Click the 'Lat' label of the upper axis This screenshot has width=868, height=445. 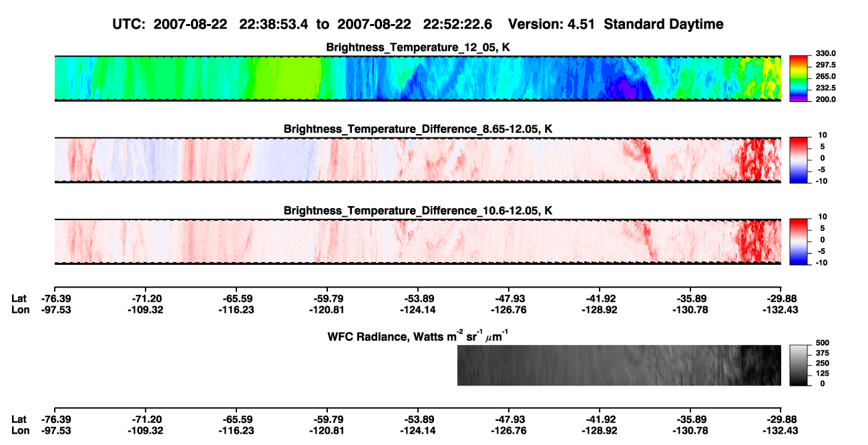pos(19,298)
